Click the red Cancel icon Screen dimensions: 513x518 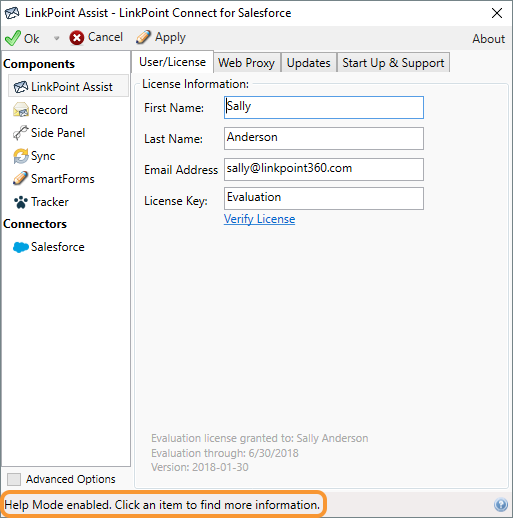[77, 38]
